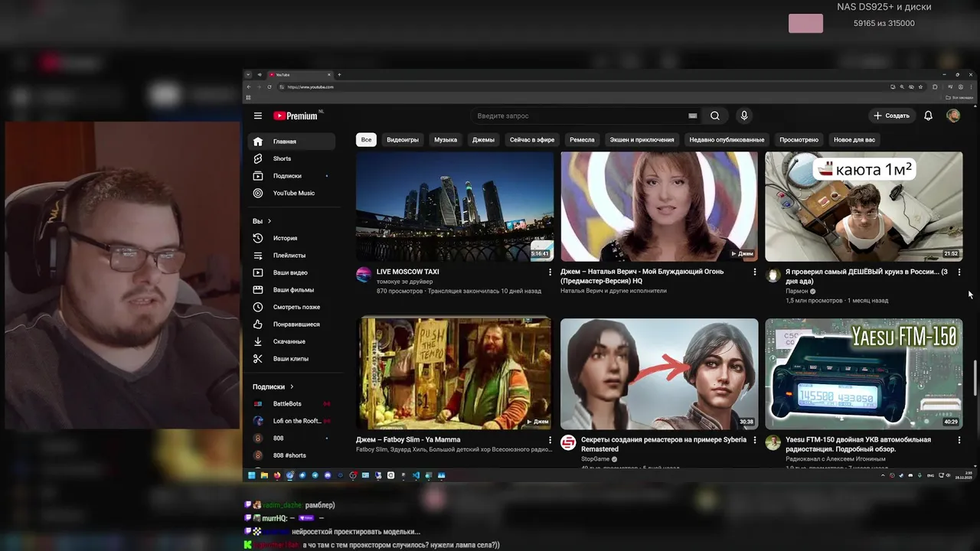Click the LIVE MOSCOW TAXI channel avatar
This screenshot has width=980, height=551.
point(364,275)
